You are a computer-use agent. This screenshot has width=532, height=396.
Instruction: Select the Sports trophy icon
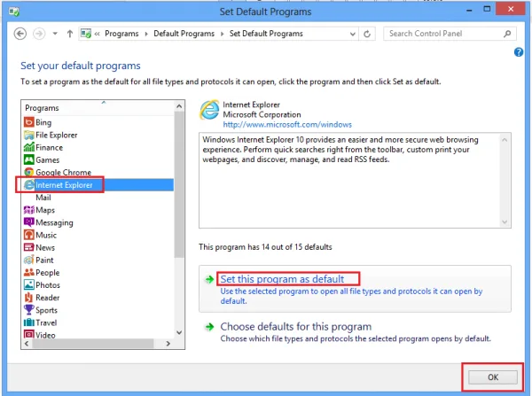pos(29,309)
